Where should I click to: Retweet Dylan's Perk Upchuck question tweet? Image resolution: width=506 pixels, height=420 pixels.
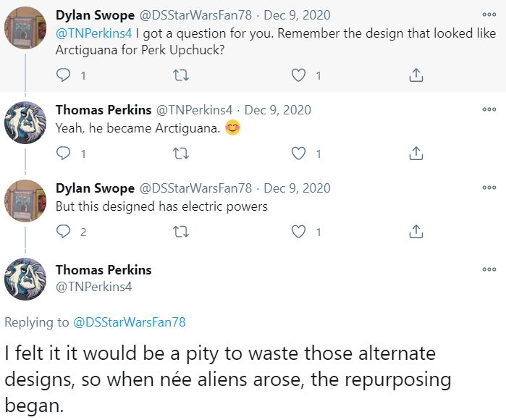(182, 75)
